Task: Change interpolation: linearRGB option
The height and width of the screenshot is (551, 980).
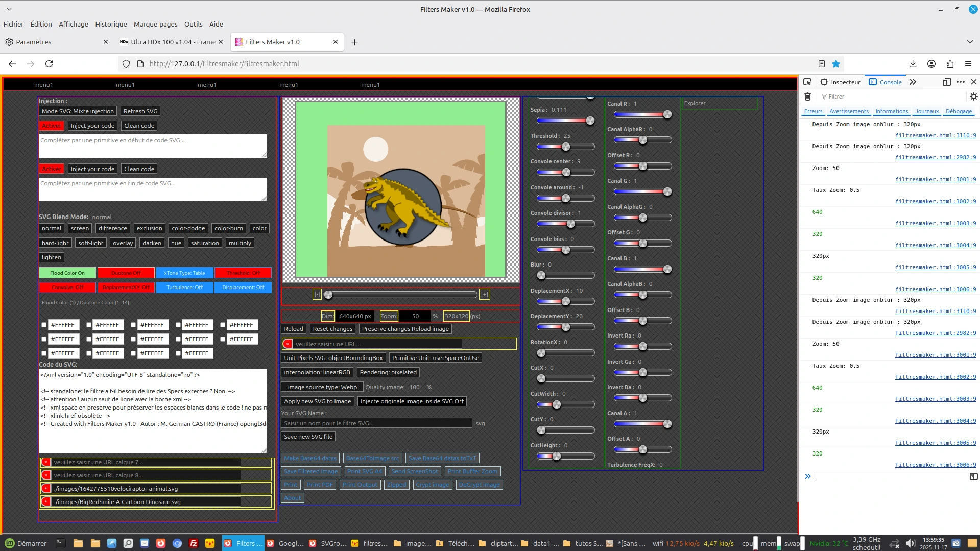Action: (x=317, y=372)
